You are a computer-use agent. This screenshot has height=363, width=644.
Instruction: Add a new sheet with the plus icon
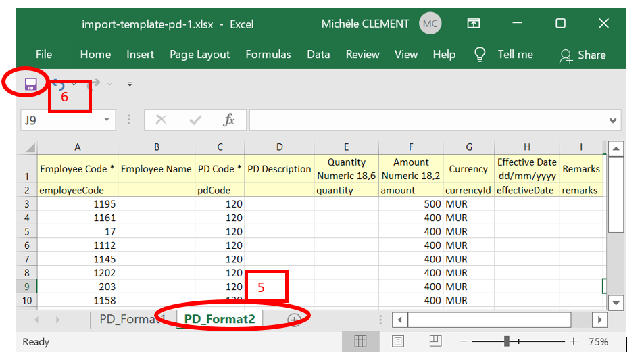[294, 320]
